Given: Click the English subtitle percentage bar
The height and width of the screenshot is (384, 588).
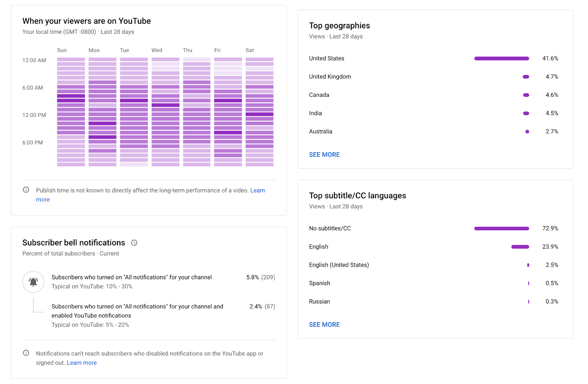Looking at the screenshot, I should (520, 247).
